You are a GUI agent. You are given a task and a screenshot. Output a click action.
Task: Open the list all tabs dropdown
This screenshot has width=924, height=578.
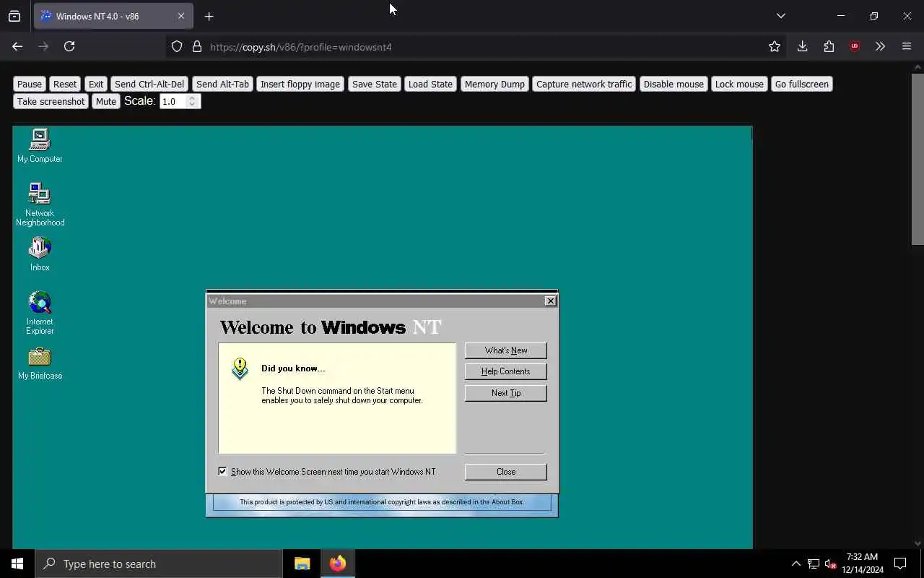coord(781,16)
